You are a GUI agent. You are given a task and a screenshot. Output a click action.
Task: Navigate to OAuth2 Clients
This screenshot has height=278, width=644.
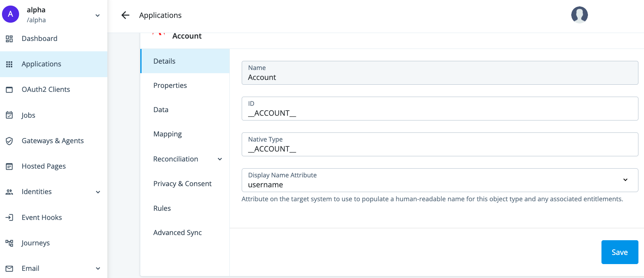pyautogui.click(x=54, y=89)
